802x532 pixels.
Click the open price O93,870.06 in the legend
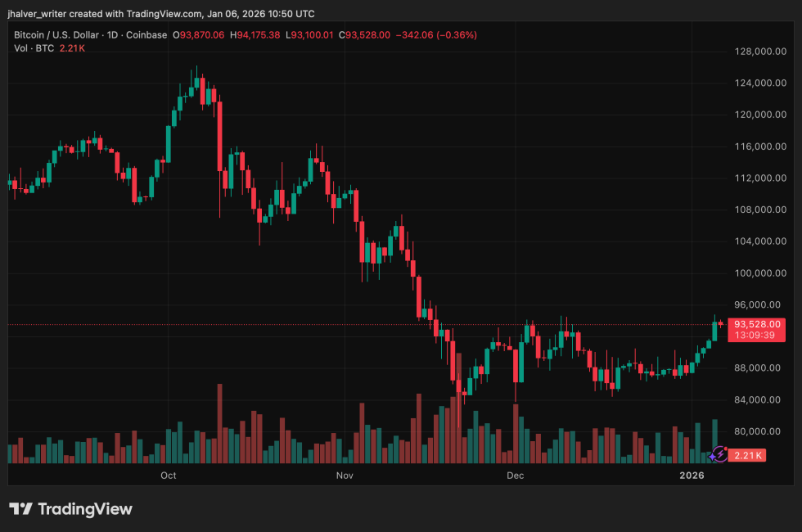pyautogui.click(x=198, y=34)
